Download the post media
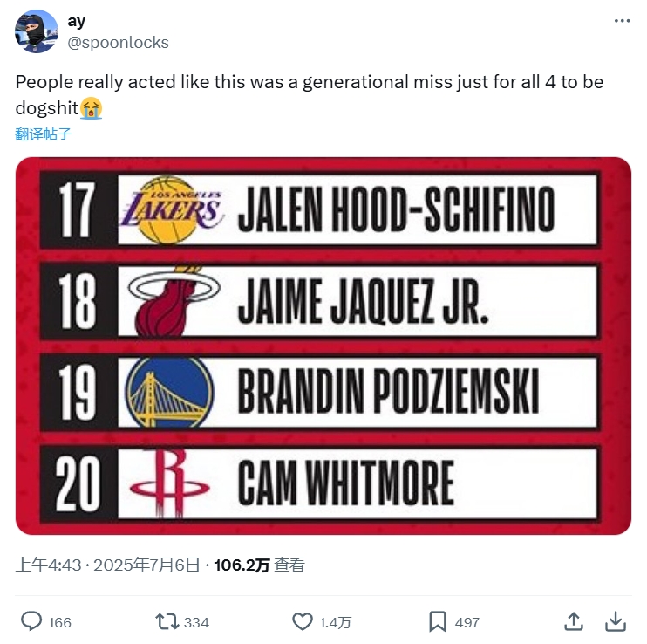 pos(616,621)
